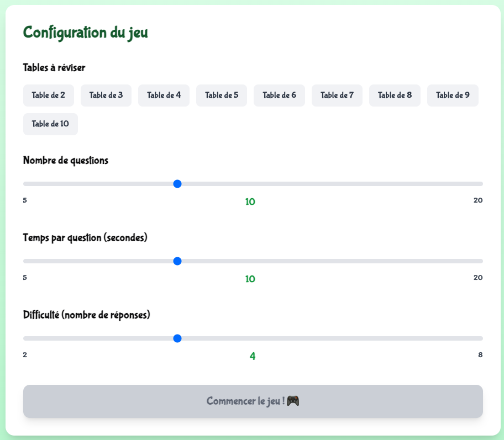Viewport: 504px width, 440px height.
Task: Click the Difficulté (nombre de réponses) label
Action: (x=87, y=315)
